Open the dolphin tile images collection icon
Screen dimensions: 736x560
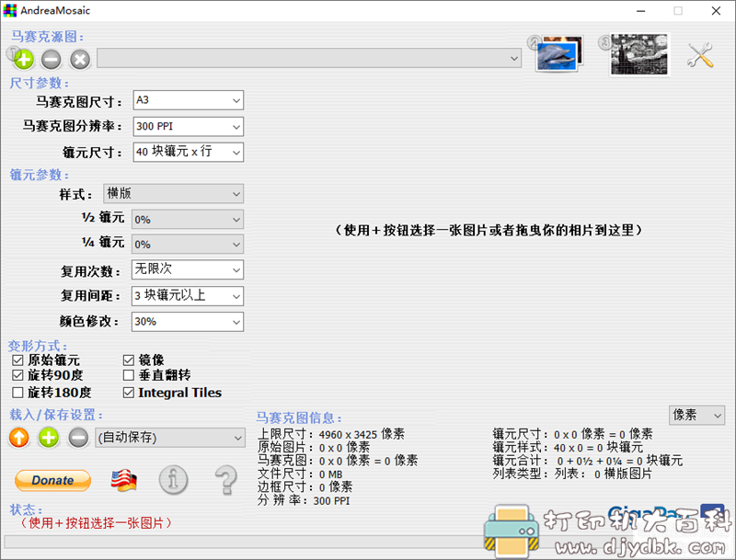point(559,53)
